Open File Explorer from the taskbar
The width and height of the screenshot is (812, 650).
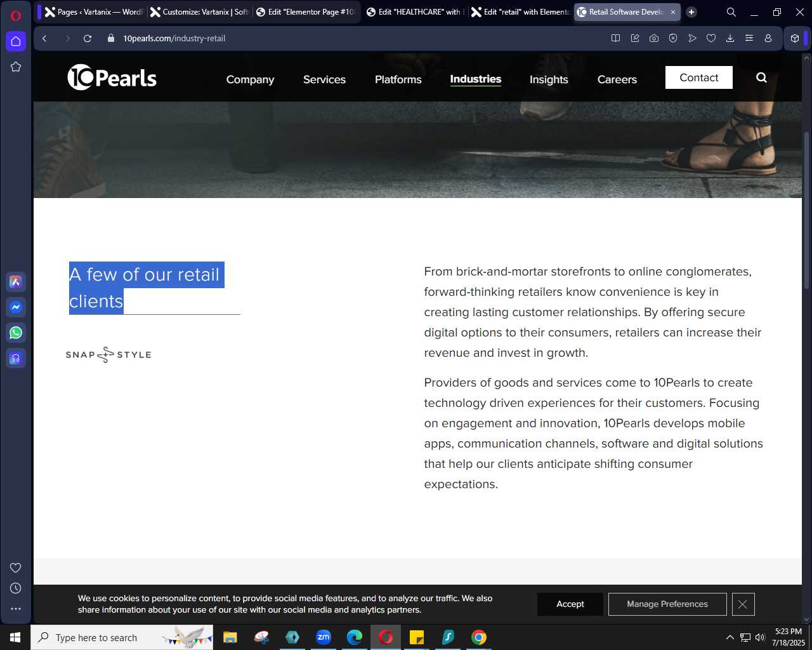[230, 637]
